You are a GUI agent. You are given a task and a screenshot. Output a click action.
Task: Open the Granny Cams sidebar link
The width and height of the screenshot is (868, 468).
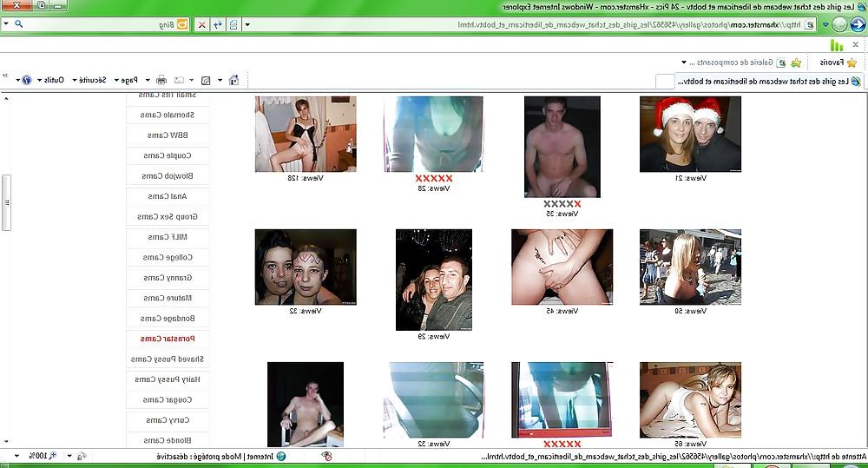(168, 278)
